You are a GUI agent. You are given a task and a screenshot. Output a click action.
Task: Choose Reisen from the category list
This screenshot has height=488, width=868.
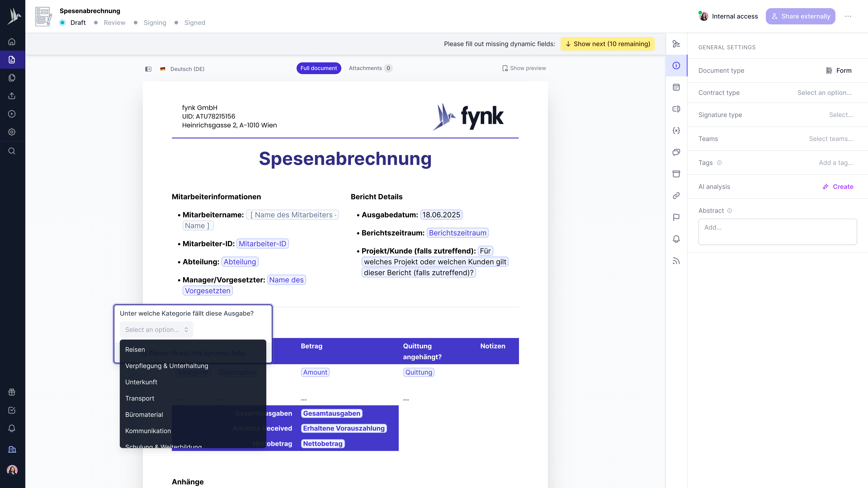(x=193, y=350)
